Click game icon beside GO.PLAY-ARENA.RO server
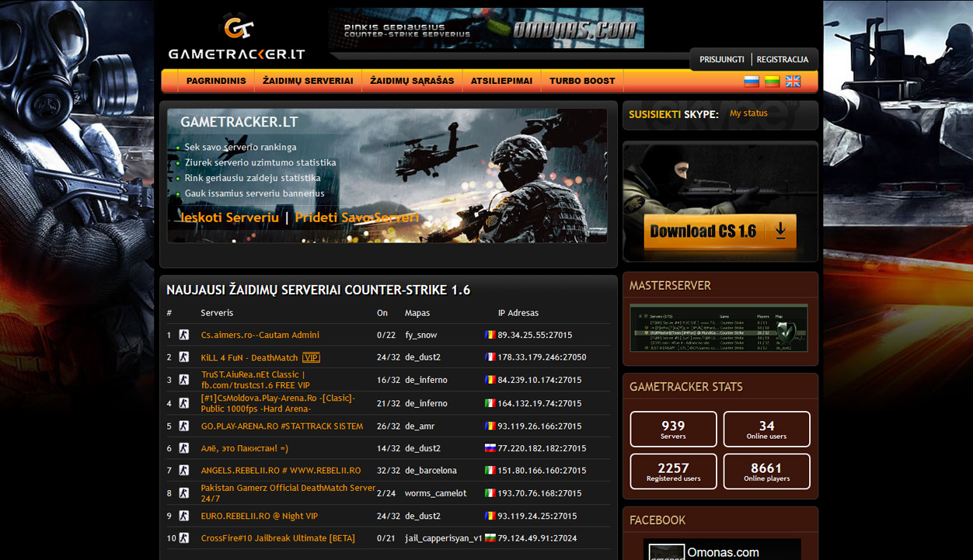This screenshot has width=973, height=560. pyautogui.click(x=184, y=426)
